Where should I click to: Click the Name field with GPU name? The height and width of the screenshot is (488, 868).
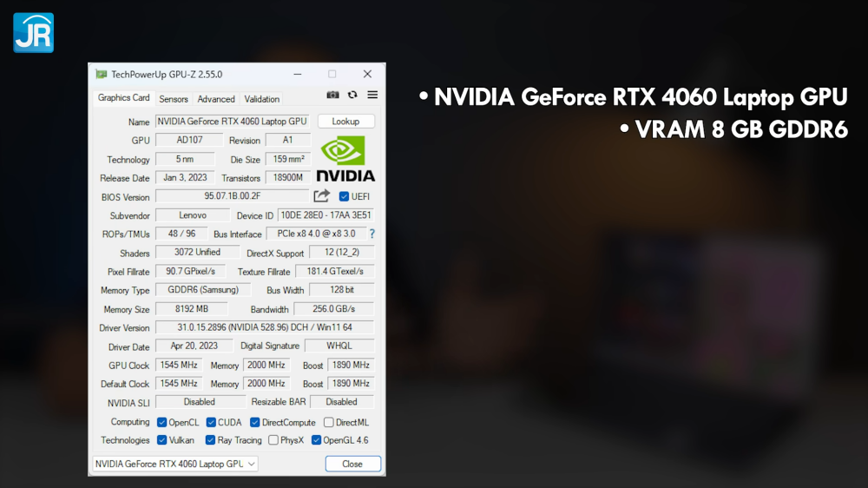tap(232, 122)
